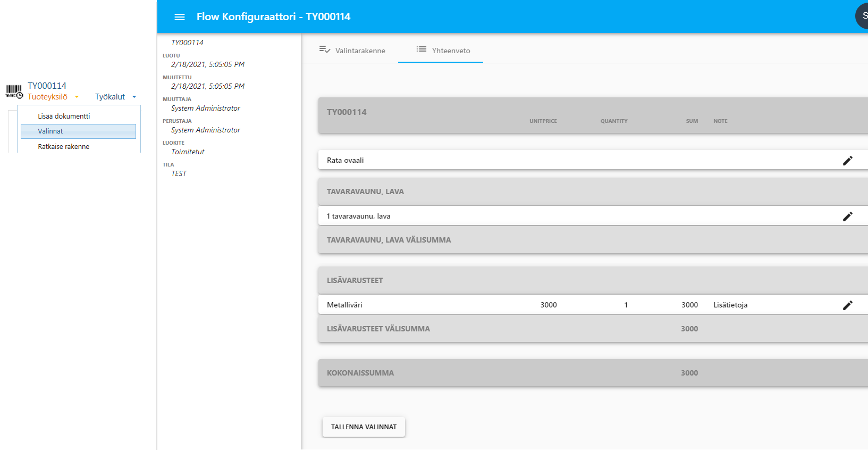Click the Yhteenveto list icon
The width and height of the screenshot is (868, 450).
click(x=421, y=49)
